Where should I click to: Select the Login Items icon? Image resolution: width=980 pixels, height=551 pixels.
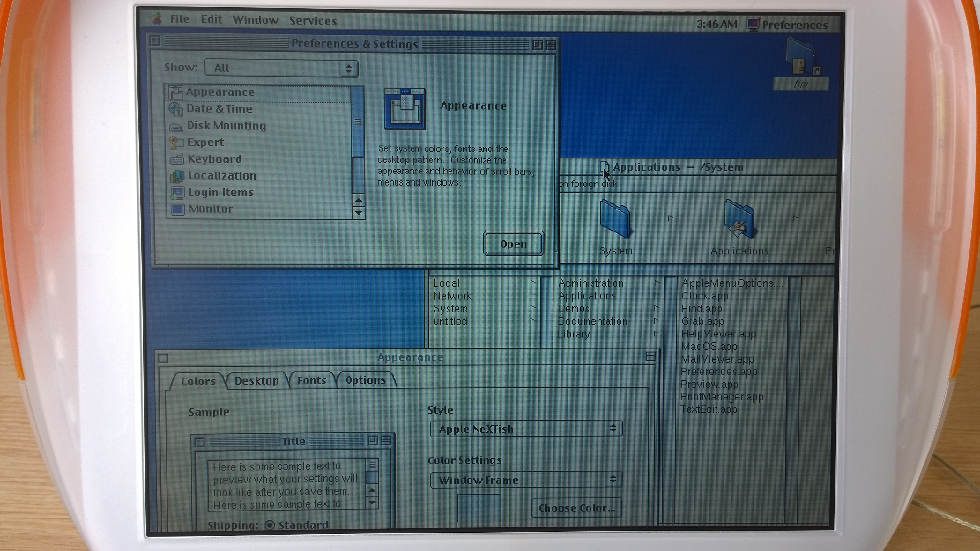coord(178,193)
